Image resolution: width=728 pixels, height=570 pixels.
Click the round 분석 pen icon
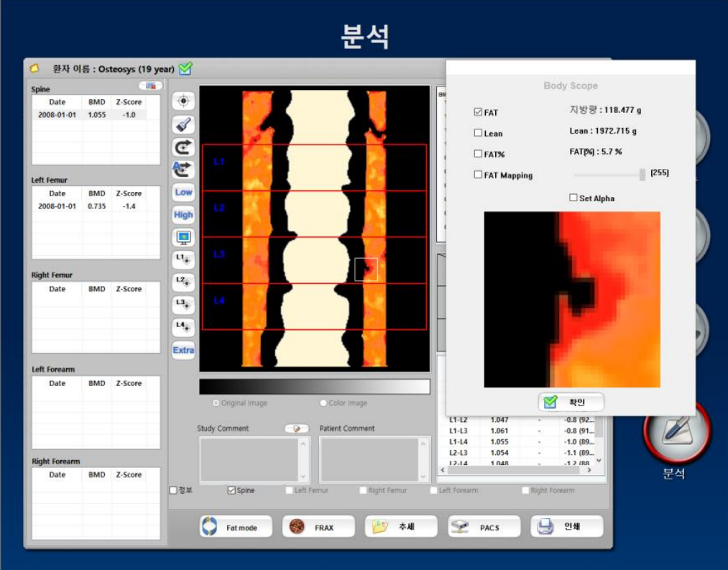coord(675,432)
